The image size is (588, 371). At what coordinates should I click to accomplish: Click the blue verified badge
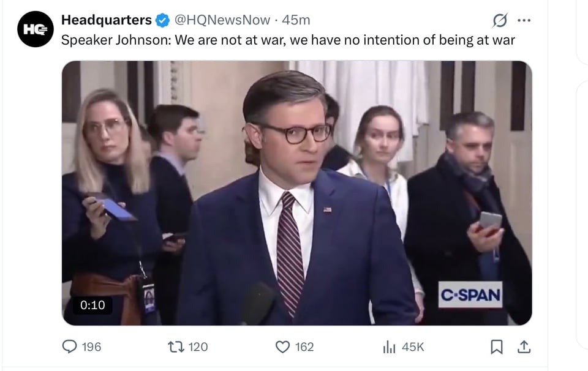pos(162,20)
